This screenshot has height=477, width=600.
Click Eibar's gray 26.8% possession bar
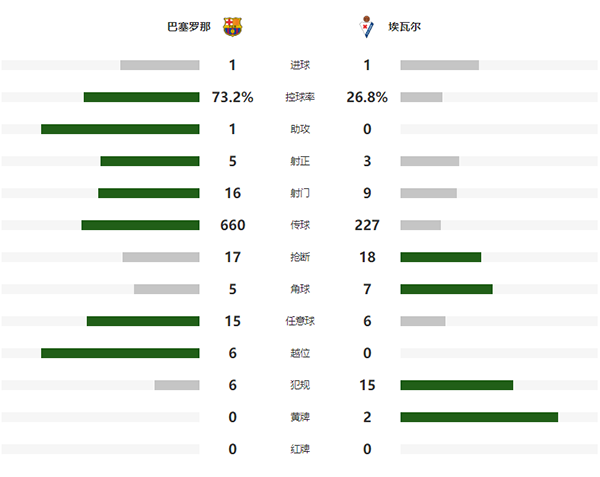(x=421, y=97)
